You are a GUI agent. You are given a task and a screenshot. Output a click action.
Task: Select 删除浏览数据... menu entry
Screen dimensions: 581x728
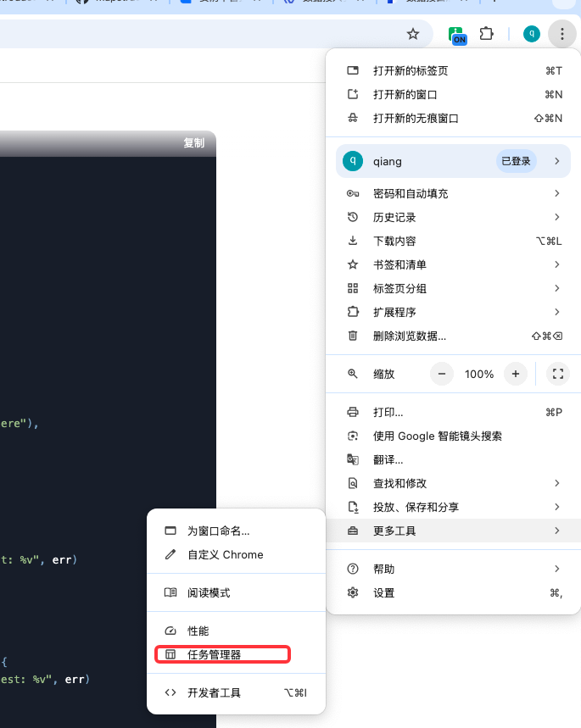[453, 336]
